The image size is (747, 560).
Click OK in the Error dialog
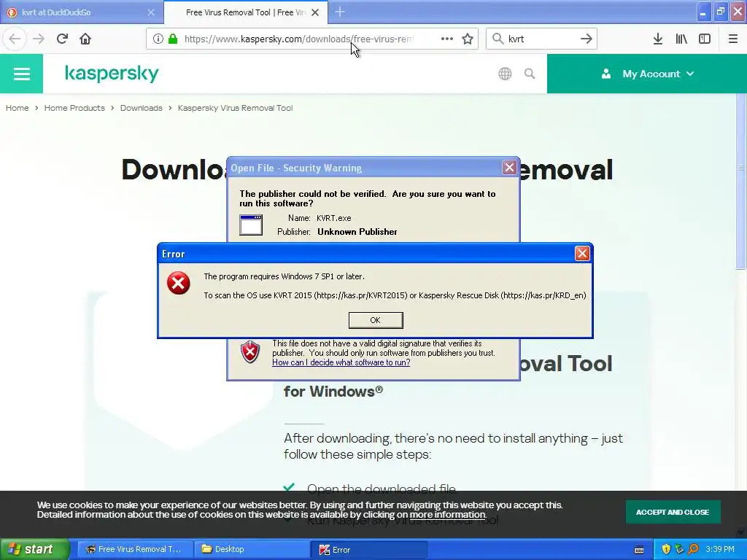tap(376, 320)
